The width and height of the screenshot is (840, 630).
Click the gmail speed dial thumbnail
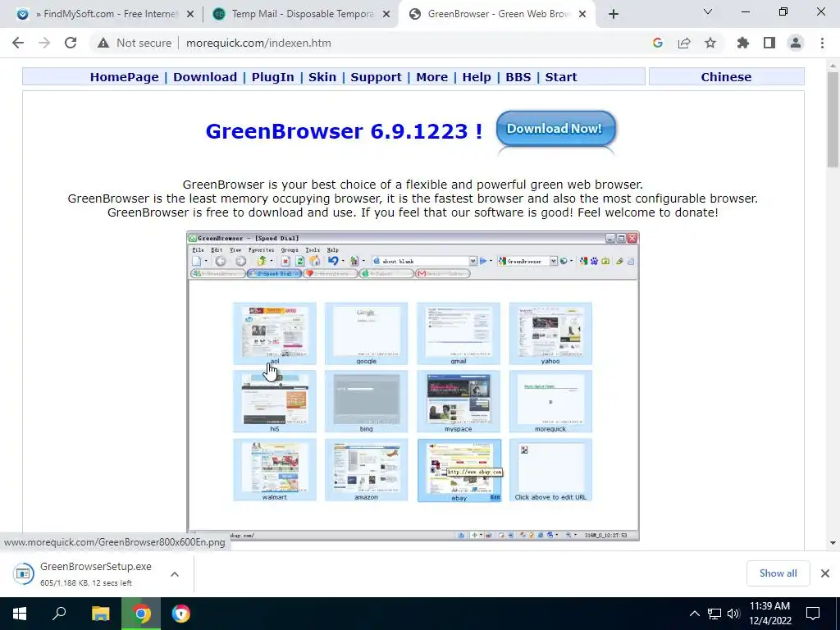(x=459, y=333)
